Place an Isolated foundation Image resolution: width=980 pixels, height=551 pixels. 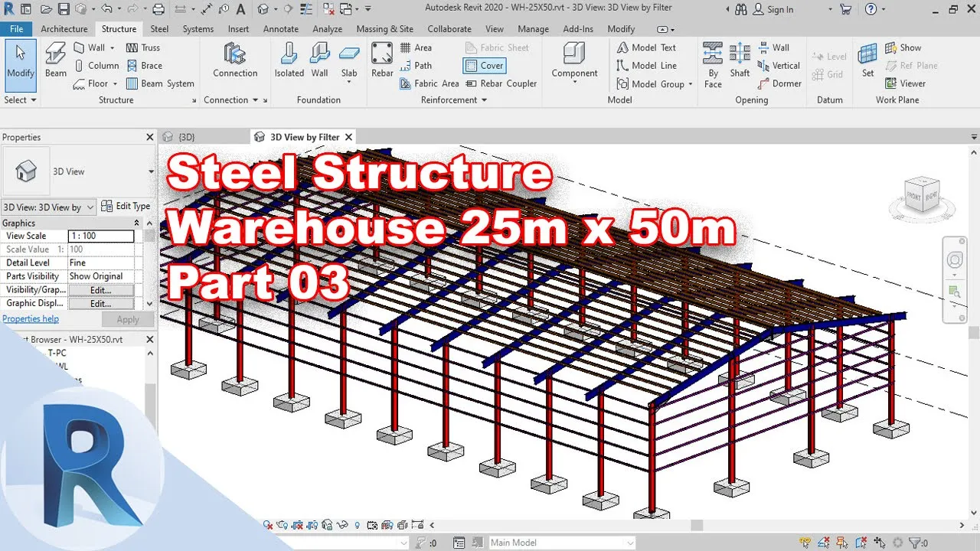[289, 61]
